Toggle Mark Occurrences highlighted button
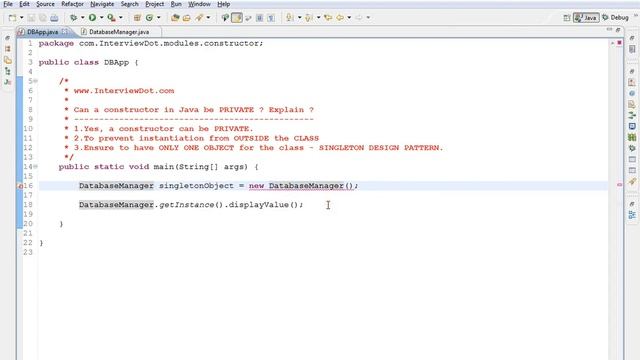 [x=237, y=18]
